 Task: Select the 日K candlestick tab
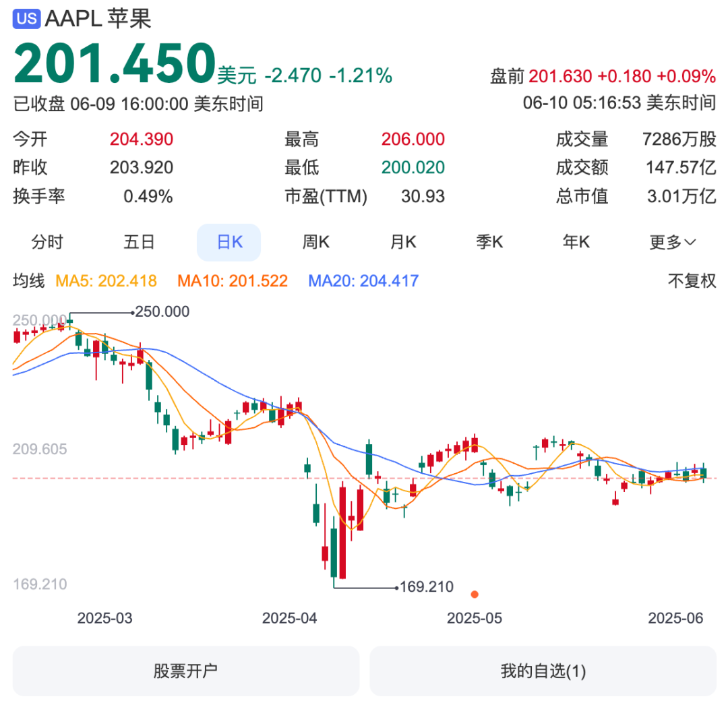pos(229,242)
